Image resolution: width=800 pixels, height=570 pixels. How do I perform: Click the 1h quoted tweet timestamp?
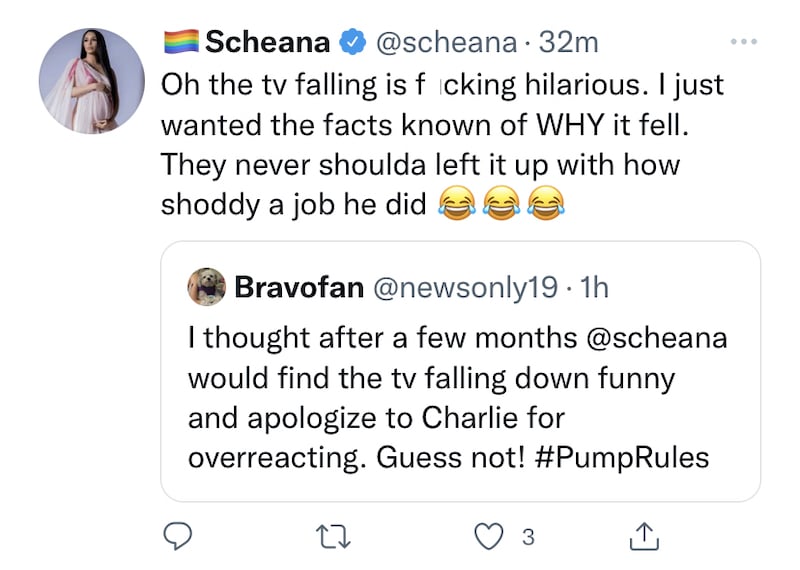click(x=594, y=288)
